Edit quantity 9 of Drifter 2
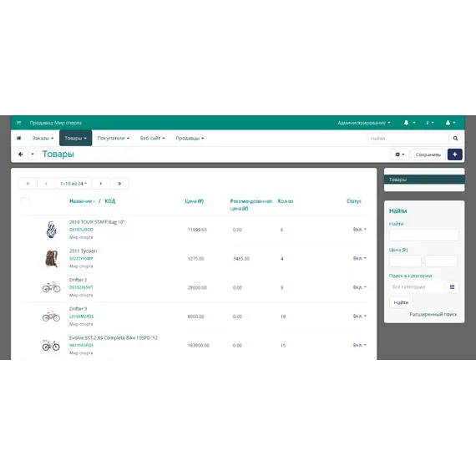Viewport: 476px width, 476px height. point(282,287)
